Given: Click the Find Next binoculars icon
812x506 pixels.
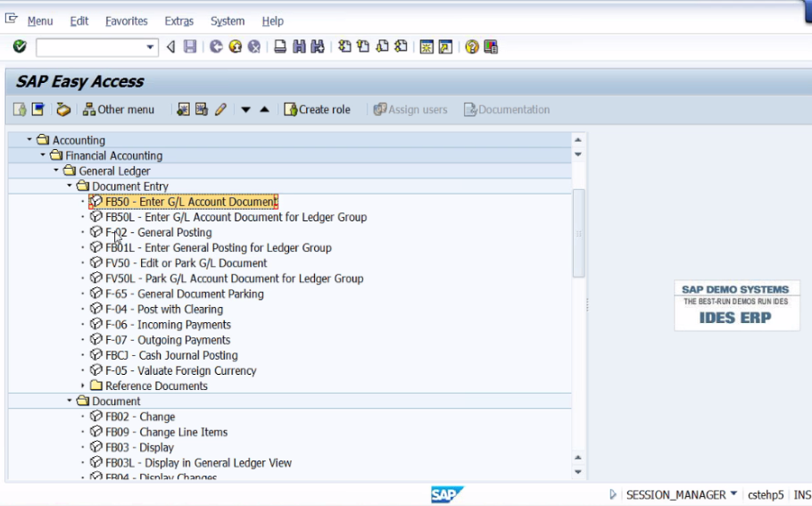Looking at the screenshot, I should [x=318, y=47].
